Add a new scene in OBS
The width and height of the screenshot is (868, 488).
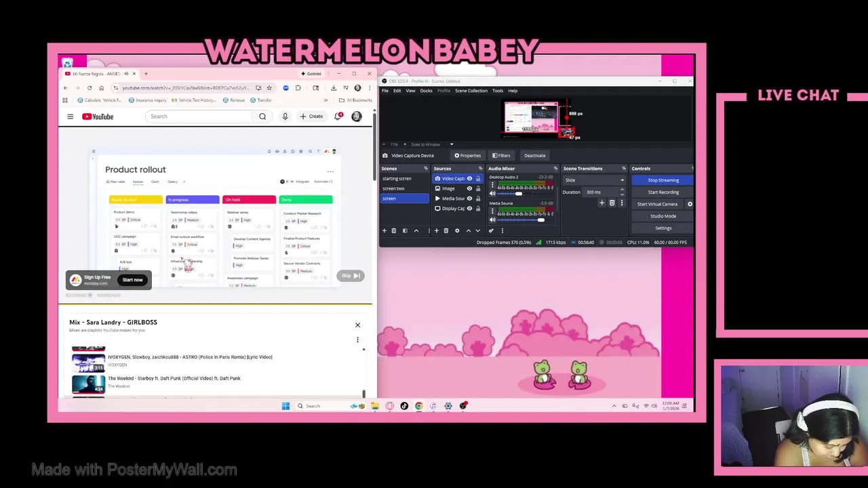coord(384,230)
